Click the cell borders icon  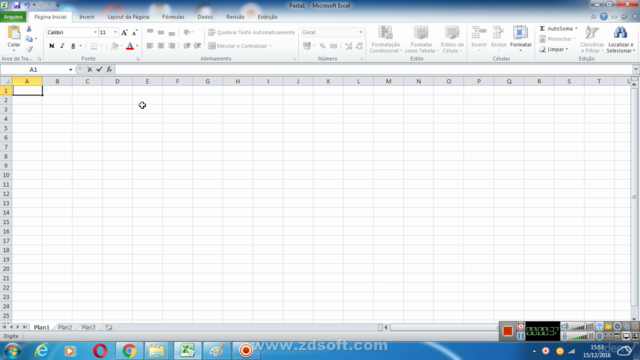[94, 46]
